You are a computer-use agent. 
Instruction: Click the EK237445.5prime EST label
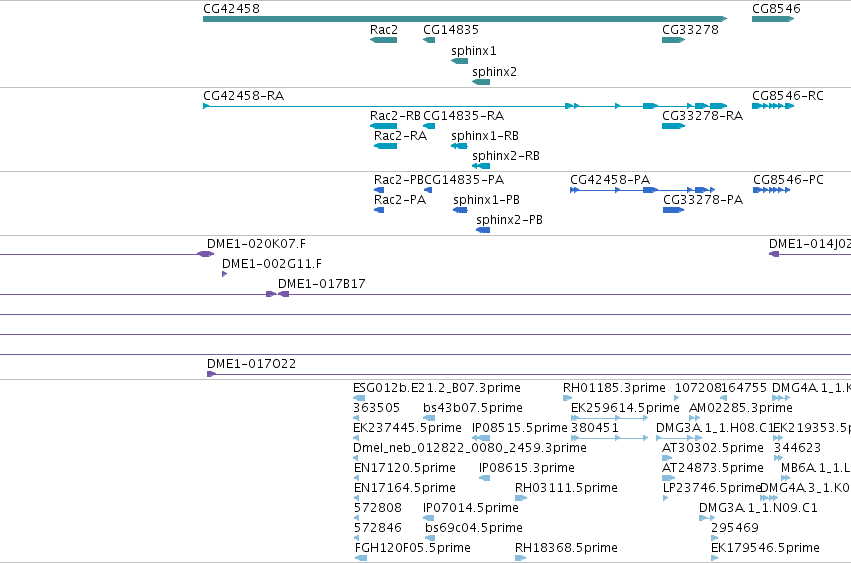coord(408,428)
